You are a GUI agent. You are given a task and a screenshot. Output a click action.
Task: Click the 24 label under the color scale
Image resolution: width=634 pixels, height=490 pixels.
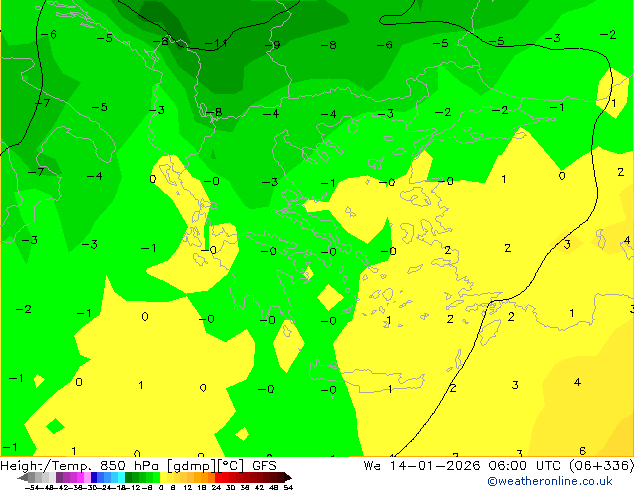pos(216,487)
